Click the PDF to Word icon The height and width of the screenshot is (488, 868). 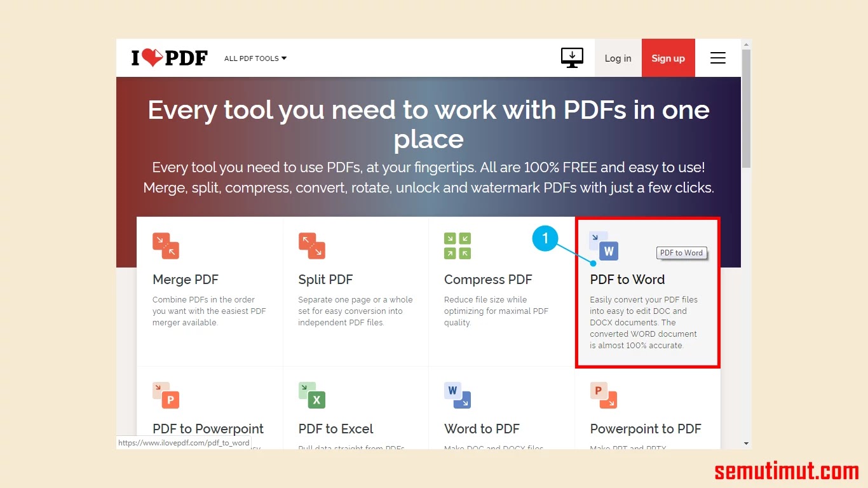[x=604, y=246]
